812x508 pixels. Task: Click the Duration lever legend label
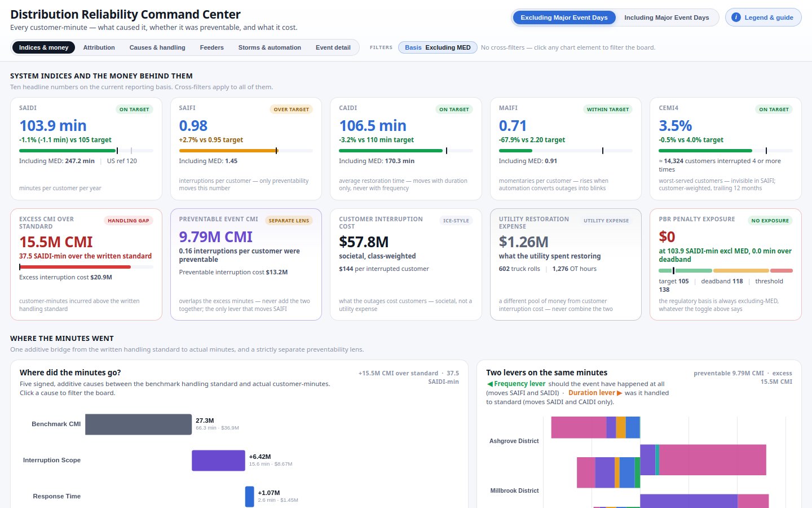click(595, 393)
